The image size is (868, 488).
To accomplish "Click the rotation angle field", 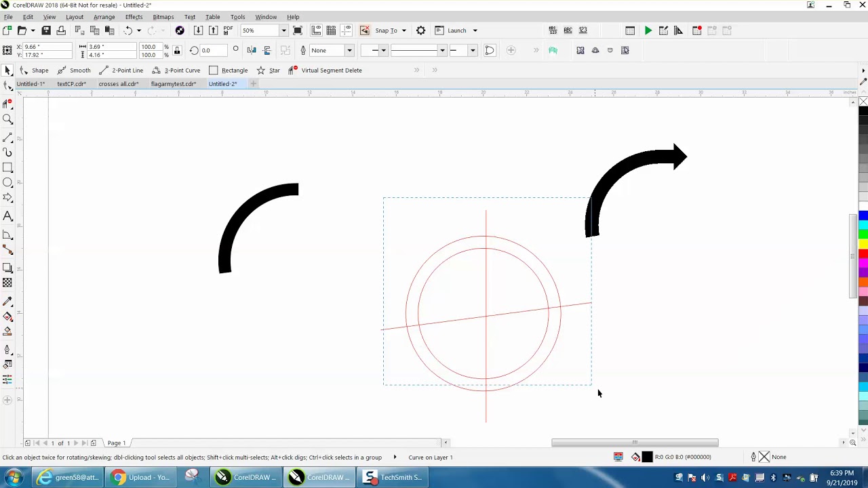I will (213, 50).
